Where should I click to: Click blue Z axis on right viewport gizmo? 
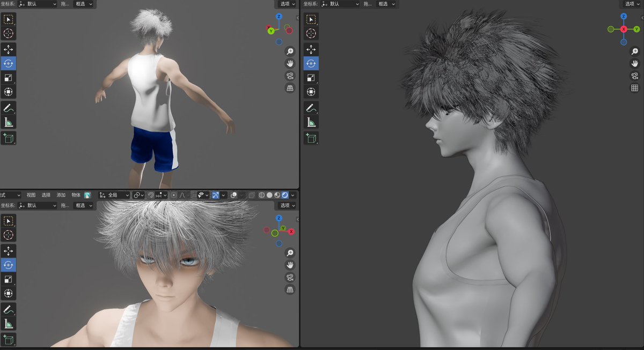pyautogui.click(x=624, y=17)
